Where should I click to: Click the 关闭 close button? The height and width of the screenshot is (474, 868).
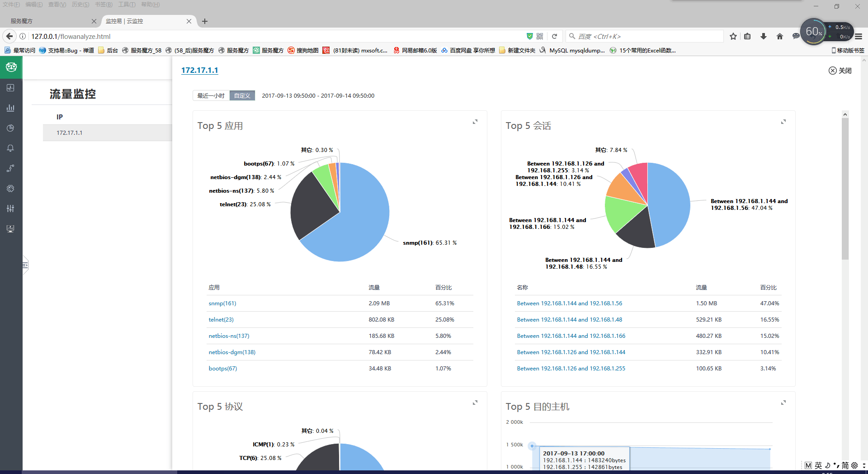pos(840,71)
